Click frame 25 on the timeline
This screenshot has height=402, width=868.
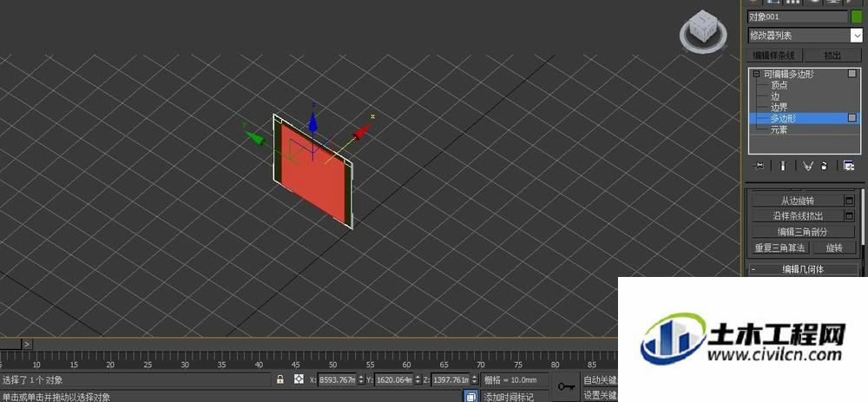pos(148,365)
